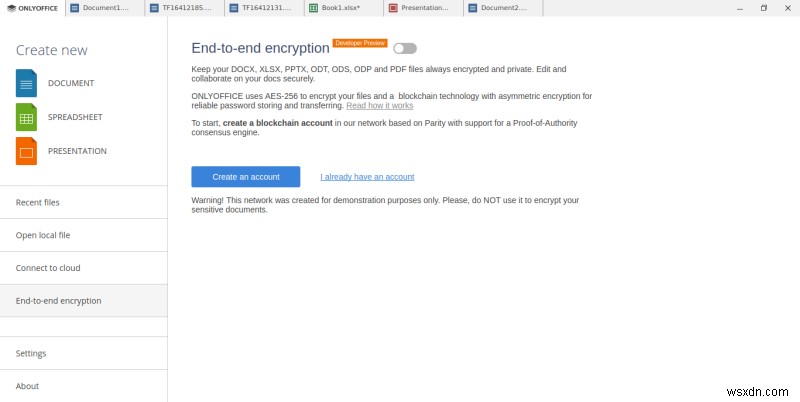The width and height of the screenshot is (800, 402).
Task: Click the blue Document icon
Action: pos(26,83)
